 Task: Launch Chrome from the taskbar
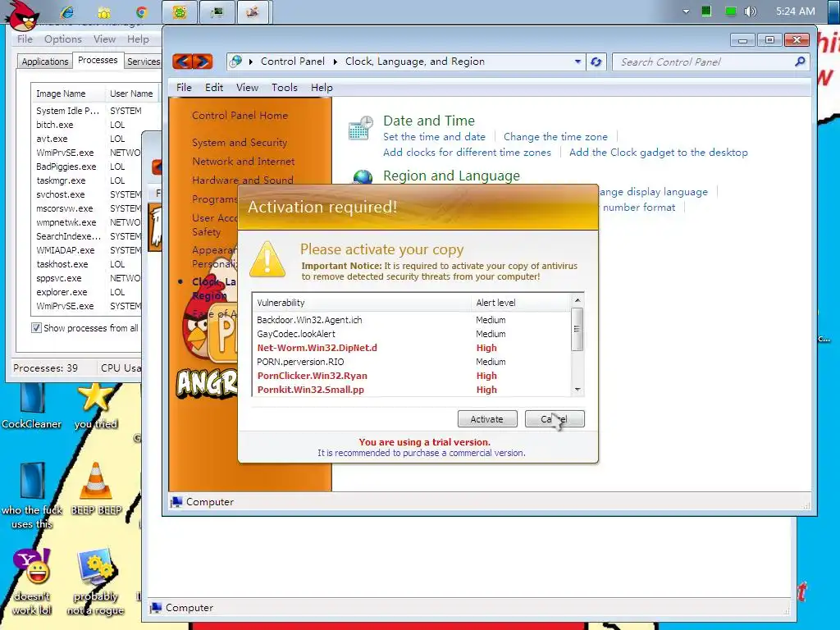pos(141,11)
